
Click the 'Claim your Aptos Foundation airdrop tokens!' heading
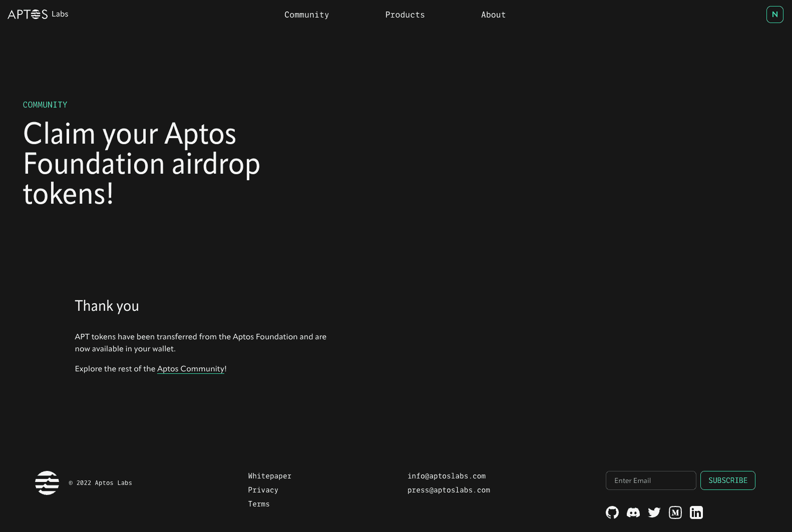tap(142, 164)
